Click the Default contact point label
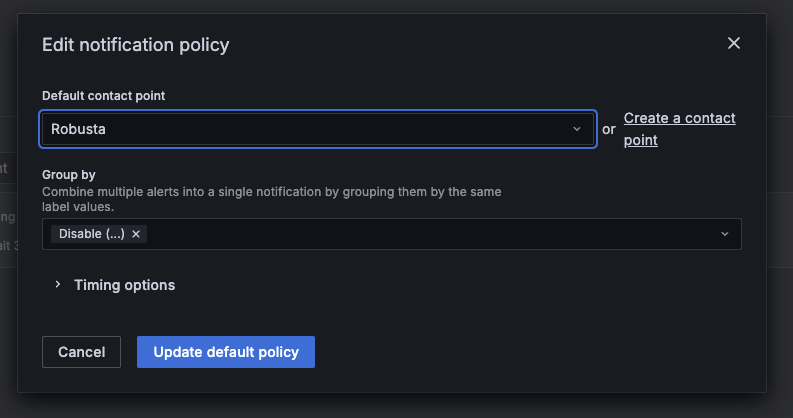The height and width of the screenshot is (418, 793). [104, 96]
